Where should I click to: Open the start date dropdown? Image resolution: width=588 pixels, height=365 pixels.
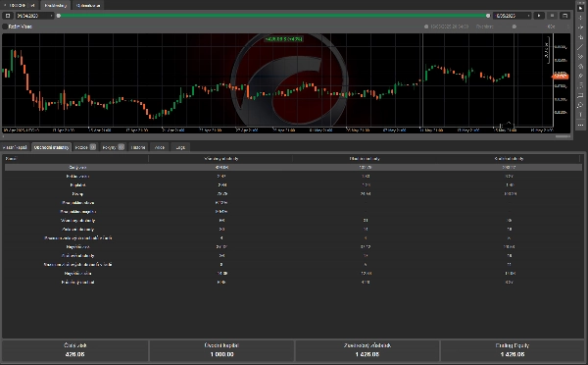(x=34, y=16)
